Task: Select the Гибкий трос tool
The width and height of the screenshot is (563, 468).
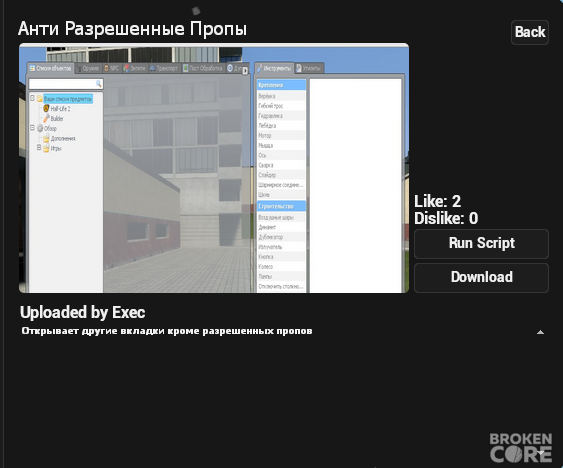Action: [281, 106]
